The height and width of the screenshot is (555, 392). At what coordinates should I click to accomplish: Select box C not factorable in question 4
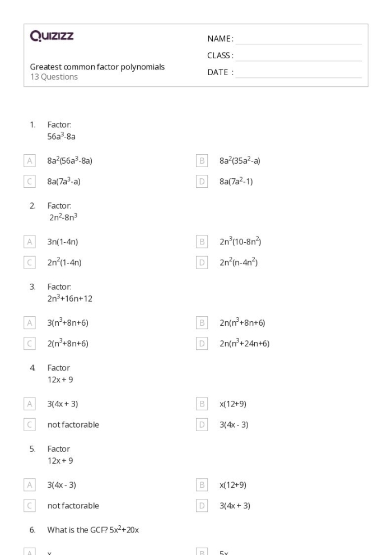click(30, 425)
